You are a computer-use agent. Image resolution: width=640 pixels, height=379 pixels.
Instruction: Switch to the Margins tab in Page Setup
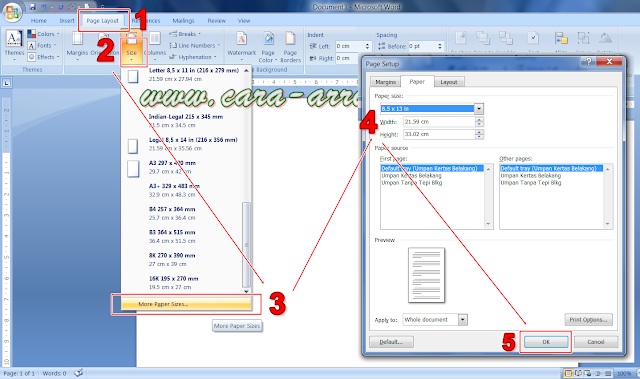(x=385, y=82)
